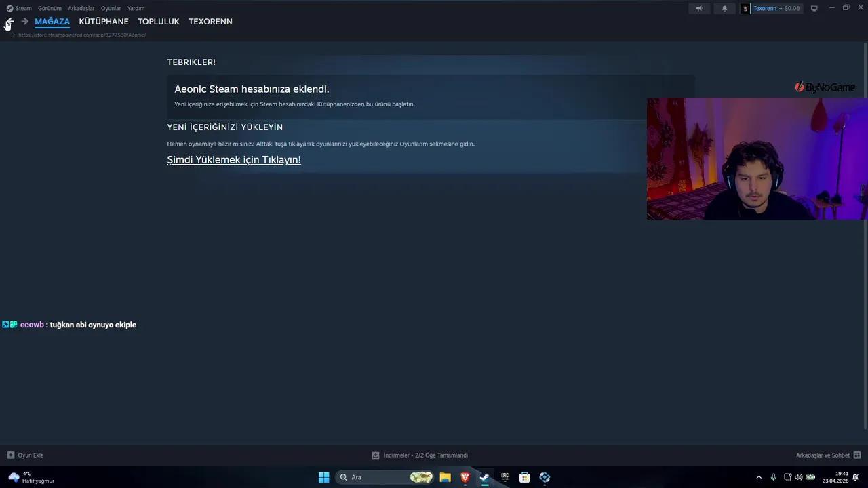
Task: Click the TEBRİKLER! heading
Action: tap(191, 62)
